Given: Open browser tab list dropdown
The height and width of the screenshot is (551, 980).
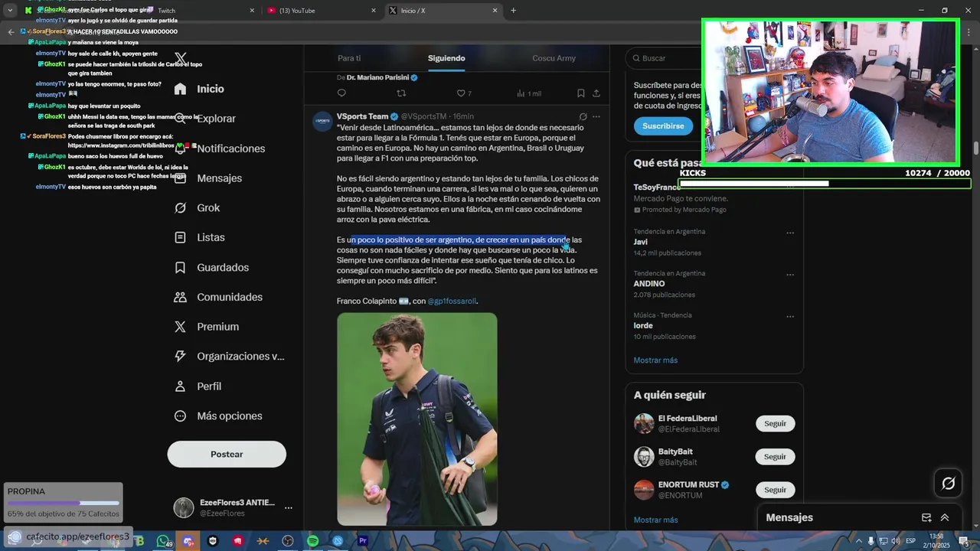Looking at the screenshot, I should pyautogui.click(x=10, y=10).
